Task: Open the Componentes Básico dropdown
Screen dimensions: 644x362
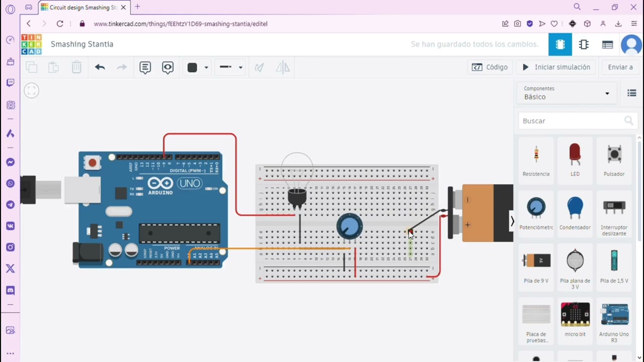Action: click(567, 93)
